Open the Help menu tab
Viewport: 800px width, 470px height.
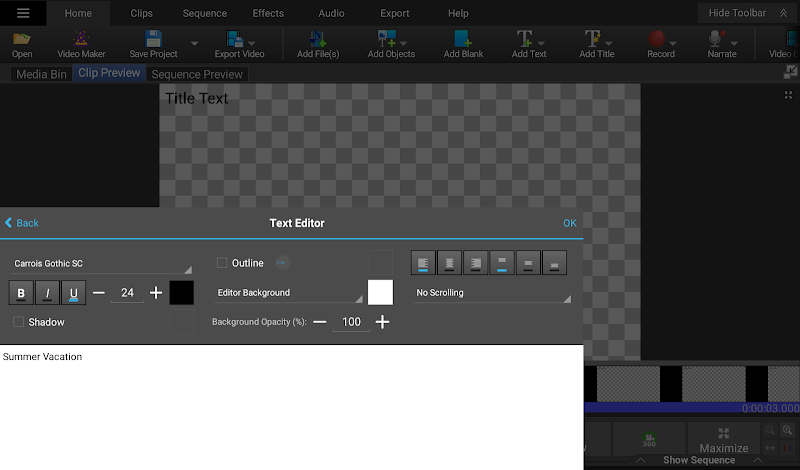458,13
